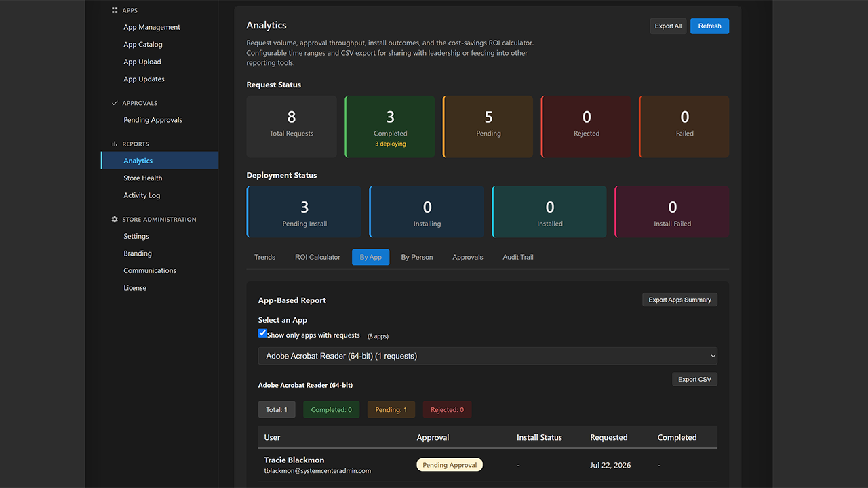Viewport: 868px width, 488px height.
Task: Click the 'Rejected: 0' badge
Action: 447,409
